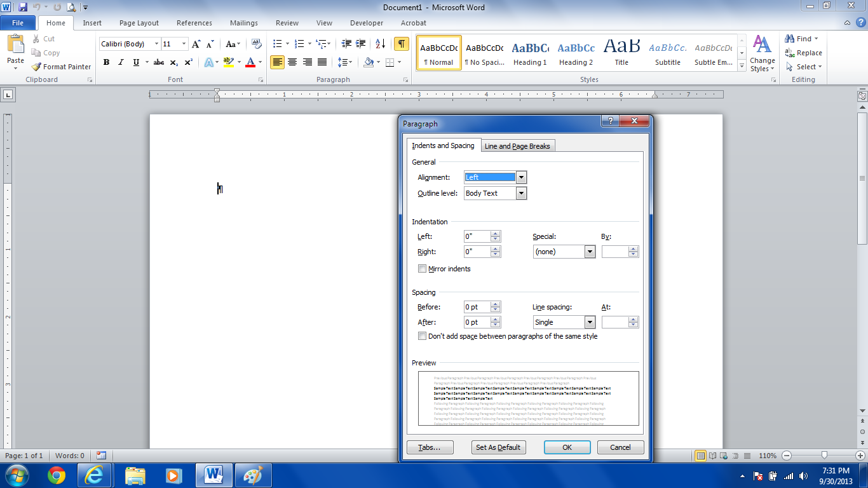Click the Numbering list icon
868x488 pixels.
pyautogui.click(x=300, y=44)
